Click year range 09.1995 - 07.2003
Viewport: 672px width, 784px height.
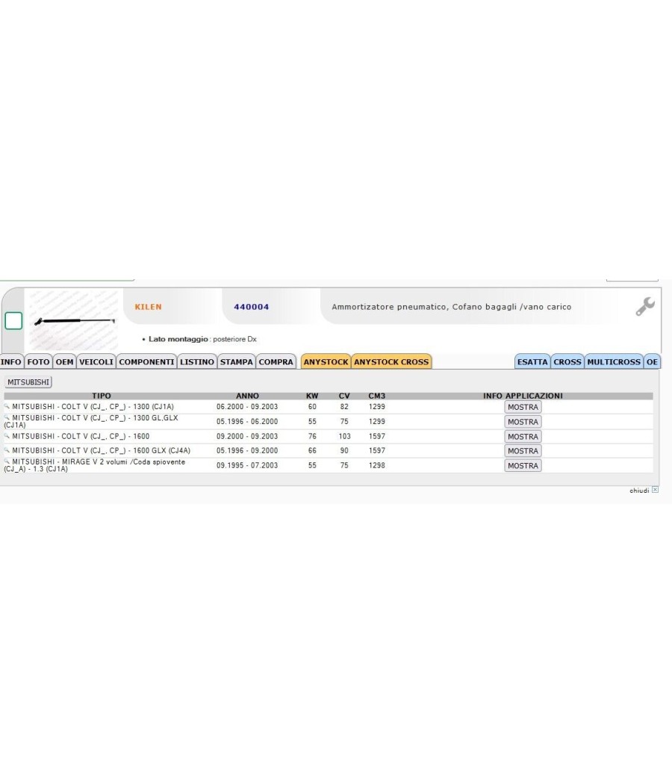point(247,465)
